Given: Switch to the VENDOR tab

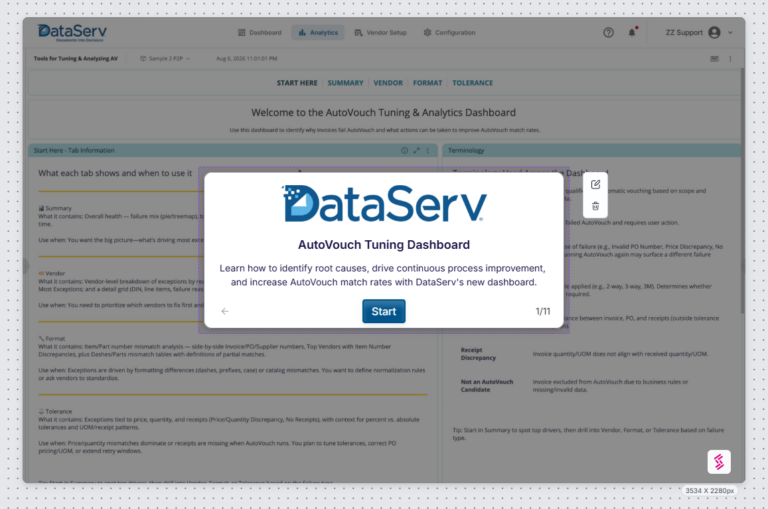Looking at the screenshot, I should coord(388,83).
